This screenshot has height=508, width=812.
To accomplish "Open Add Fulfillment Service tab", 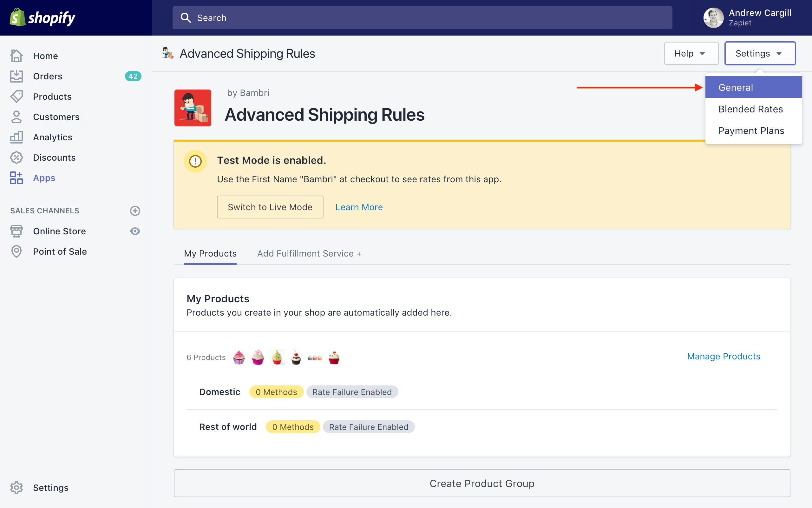I will (309, 253).
